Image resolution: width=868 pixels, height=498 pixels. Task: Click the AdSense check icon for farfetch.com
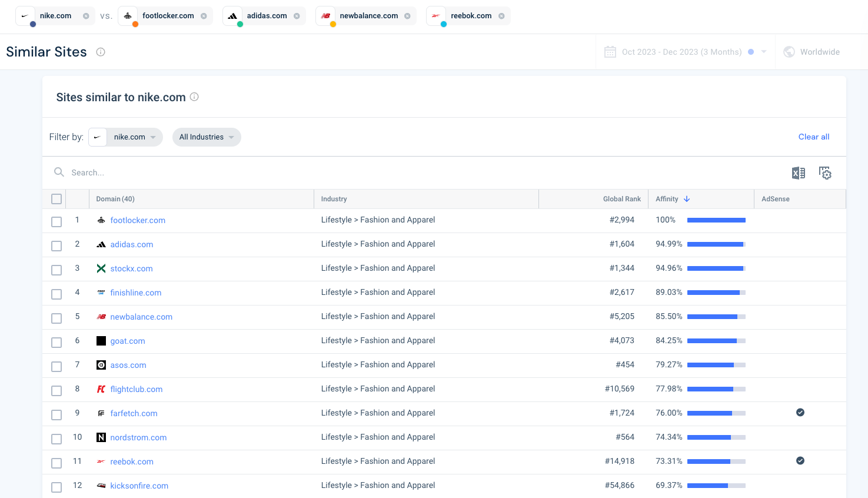point(800,413)
